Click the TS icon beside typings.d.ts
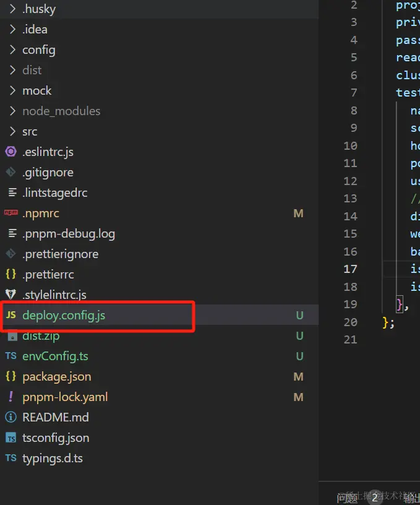Image resolution: width=420 pixels, height=505 pixels. click(x=11, y=458)
